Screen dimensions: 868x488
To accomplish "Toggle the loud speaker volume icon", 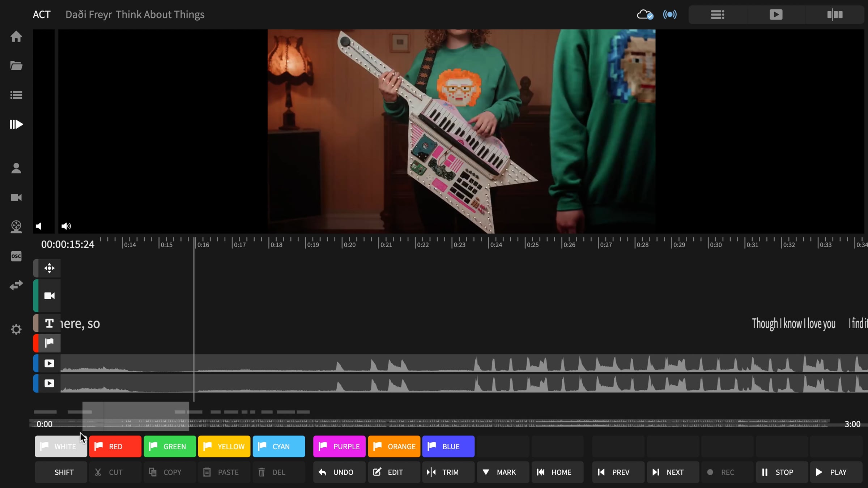I will 66,226.
